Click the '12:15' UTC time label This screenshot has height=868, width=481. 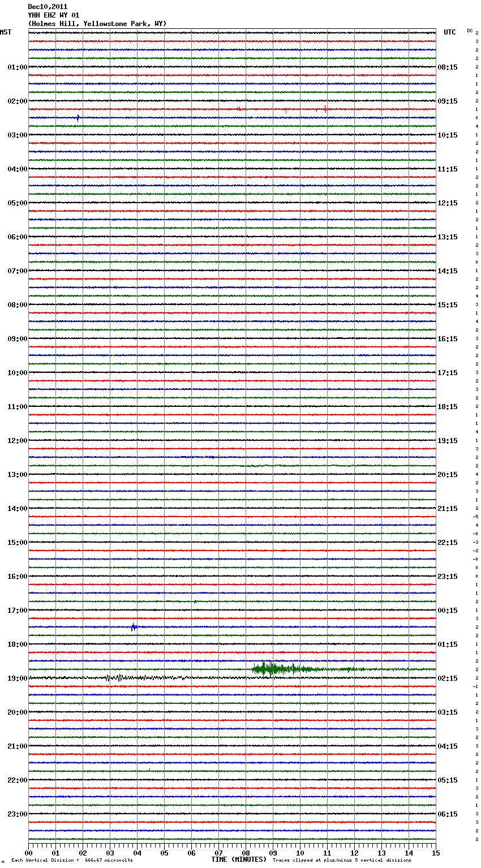448,203
